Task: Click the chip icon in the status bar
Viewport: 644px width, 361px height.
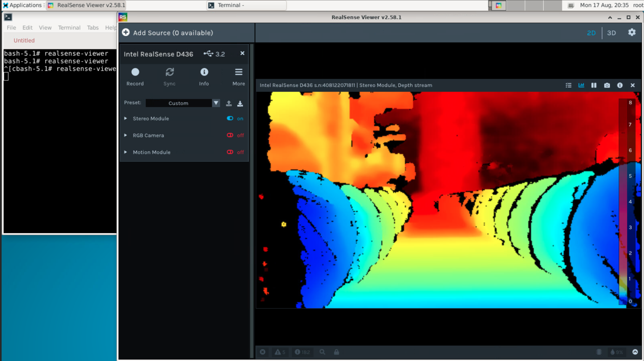Action: coord(599,352)
